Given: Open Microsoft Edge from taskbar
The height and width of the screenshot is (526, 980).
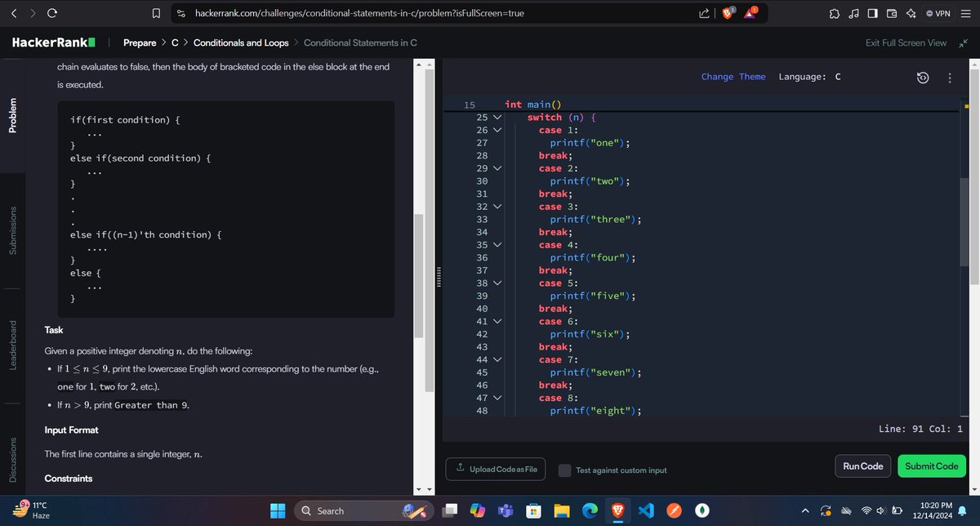Looking at the screenshot, I should click(x=590, y=510).
